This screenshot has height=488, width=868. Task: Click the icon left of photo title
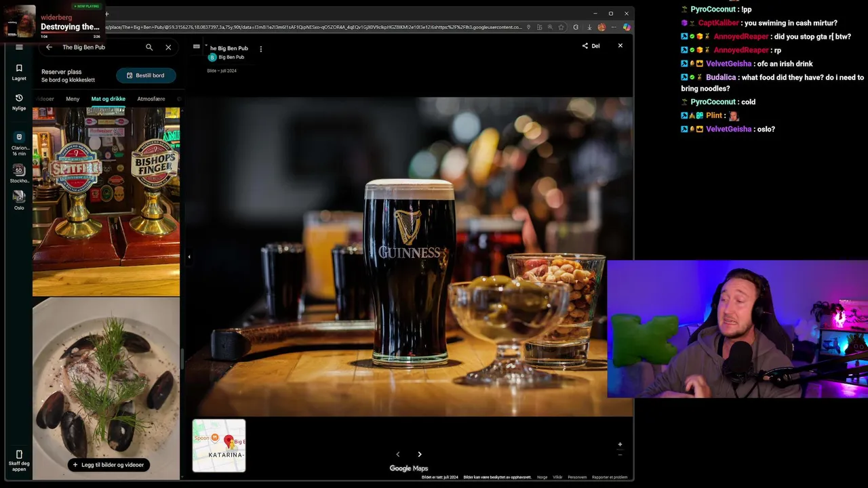197,47
